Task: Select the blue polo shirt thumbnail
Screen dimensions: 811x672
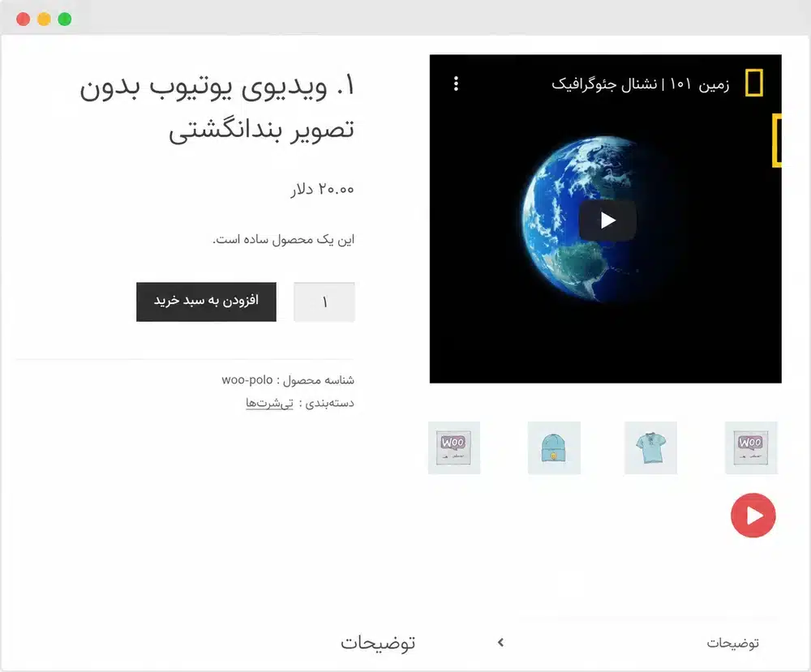Action: pyautogui.click(x=650, y=447)
